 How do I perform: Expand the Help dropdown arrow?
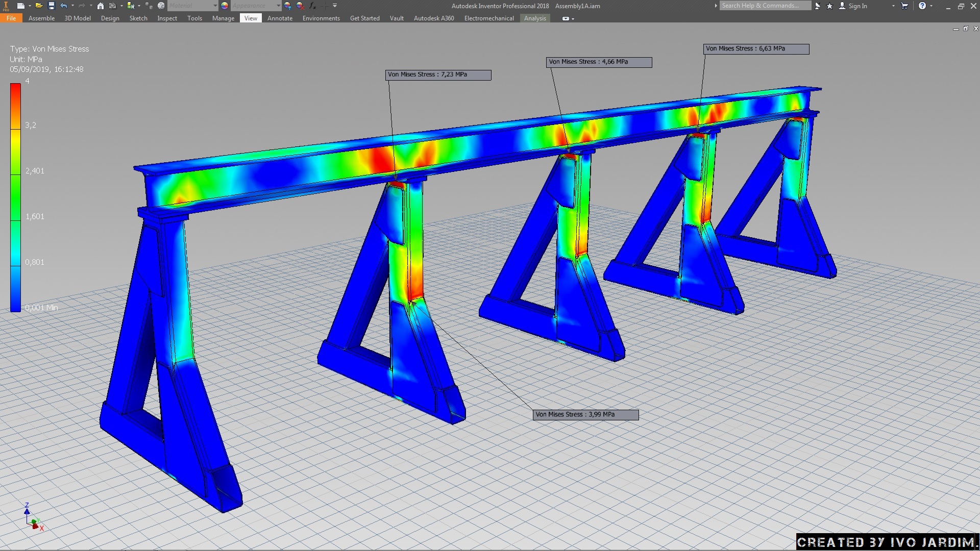(932, 6)
